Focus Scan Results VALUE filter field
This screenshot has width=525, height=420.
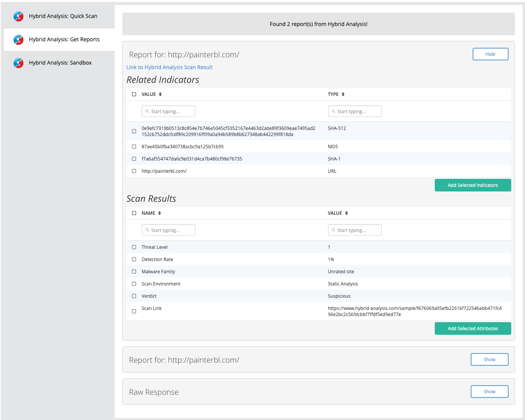(355, 230)
